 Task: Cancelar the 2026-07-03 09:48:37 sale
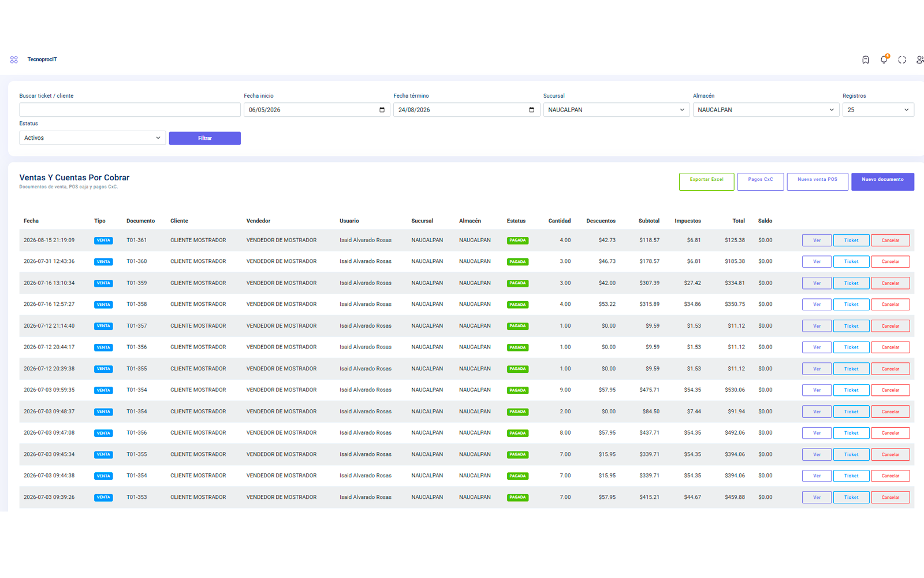[890, 412]
